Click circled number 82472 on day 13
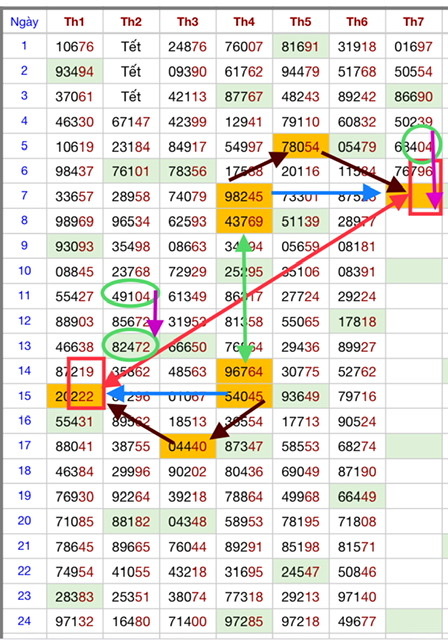Screen dimensions: 448x640 click(131, 347)
